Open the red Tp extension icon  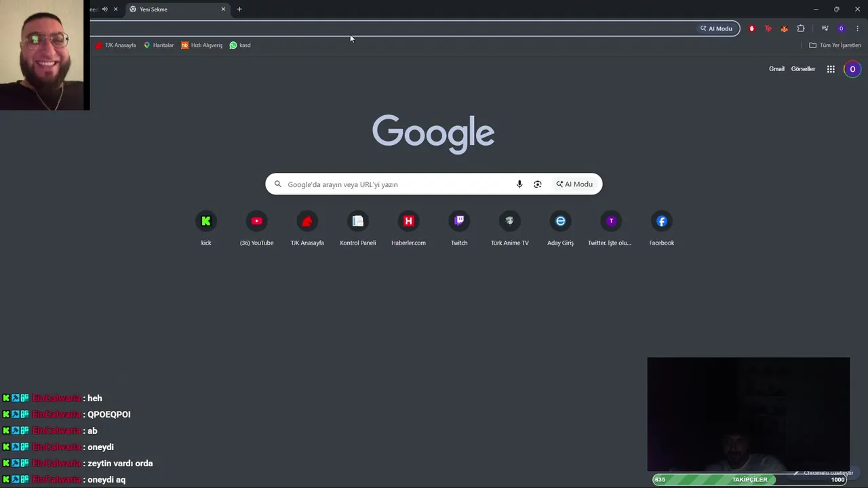(768, 28)
